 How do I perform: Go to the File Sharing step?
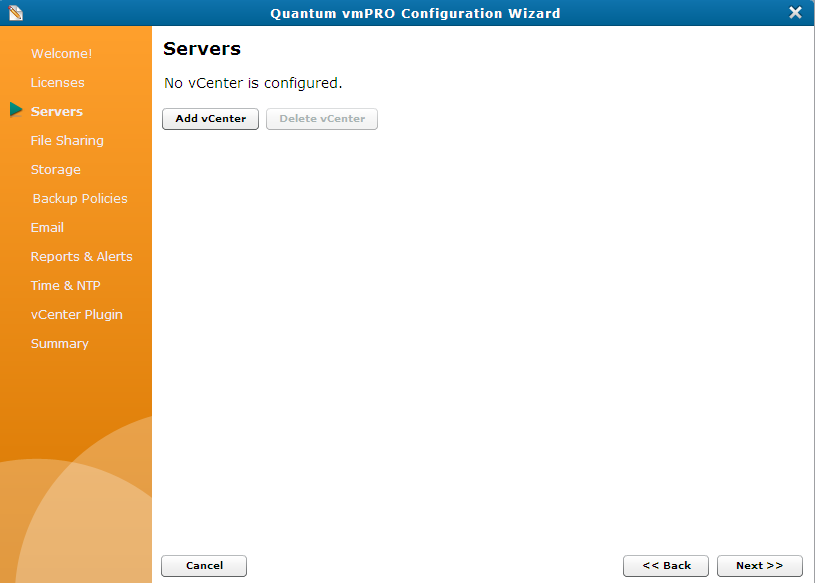coord(67,140)
